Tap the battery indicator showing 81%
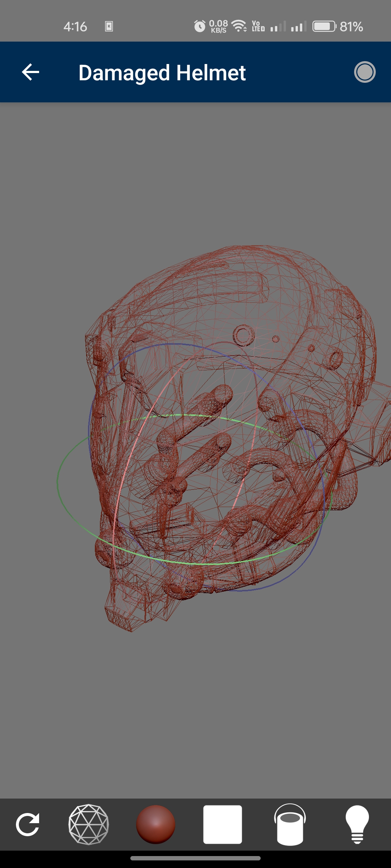 (338, 26)
